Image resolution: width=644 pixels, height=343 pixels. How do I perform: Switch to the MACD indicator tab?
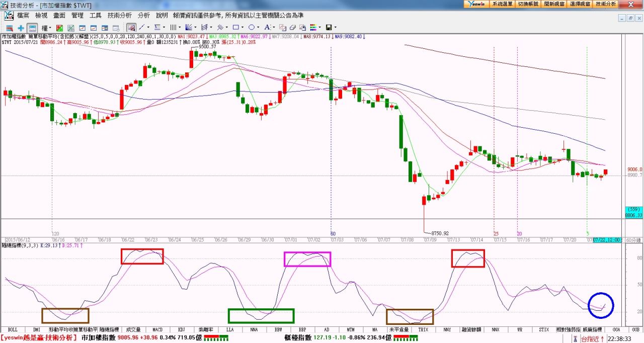point(157,330)
